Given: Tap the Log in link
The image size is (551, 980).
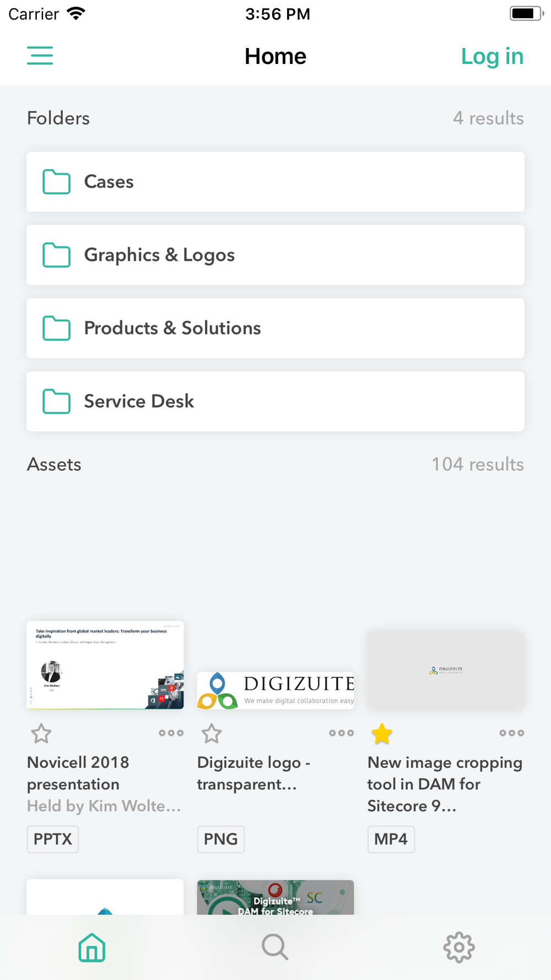Looking at the screenshot, I should (492, 56).
